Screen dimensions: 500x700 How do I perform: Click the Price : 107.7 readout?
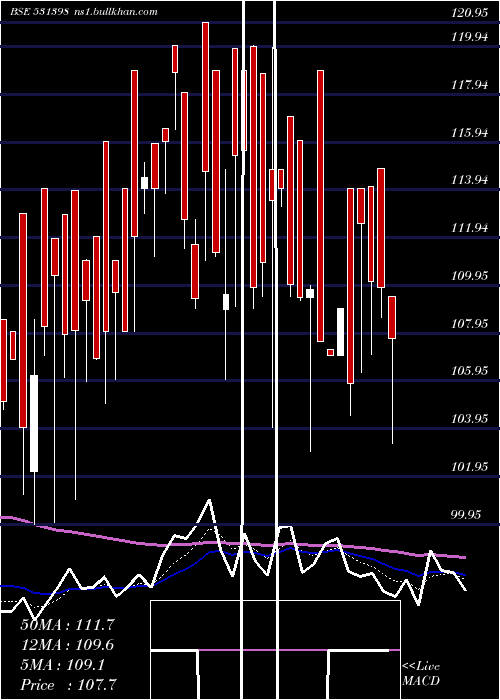point(68,685)
